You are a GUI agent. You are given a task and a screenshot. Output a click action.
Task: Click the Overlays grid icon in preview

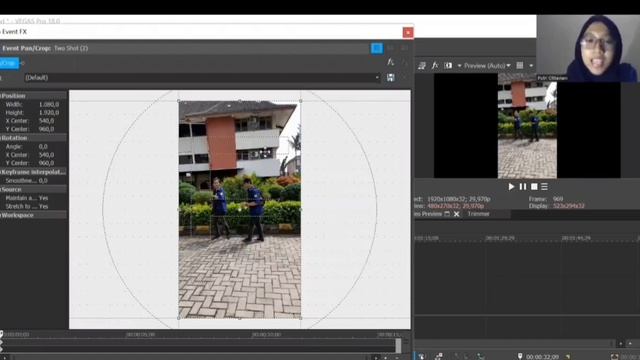click(520, 65)
